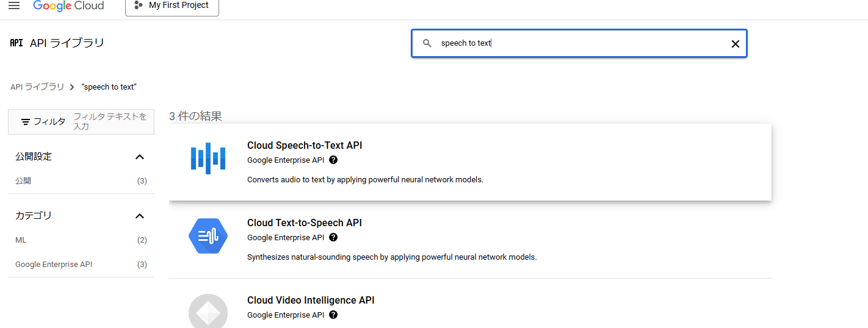Show help for Video Intelligence Google Enterprise API
Viewport: 868px width, 328px height.
tap(333, 315)
